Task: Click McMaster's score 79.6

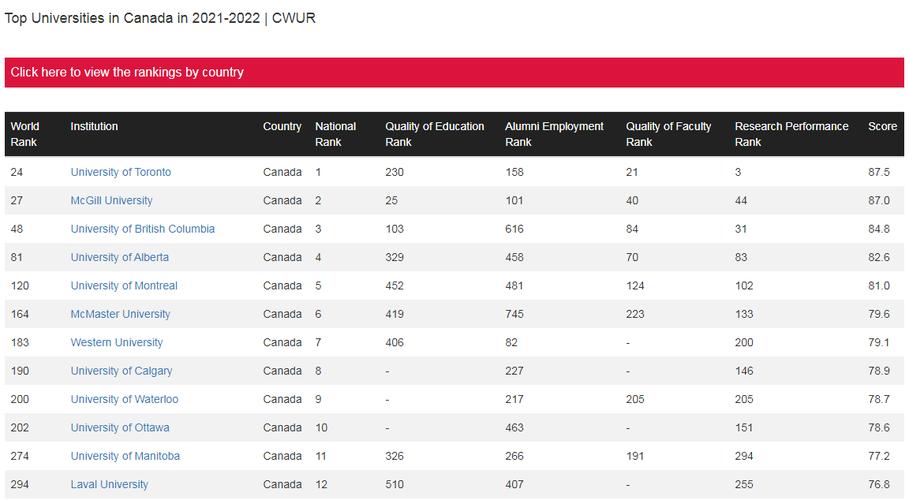Action: pos(879,314)
